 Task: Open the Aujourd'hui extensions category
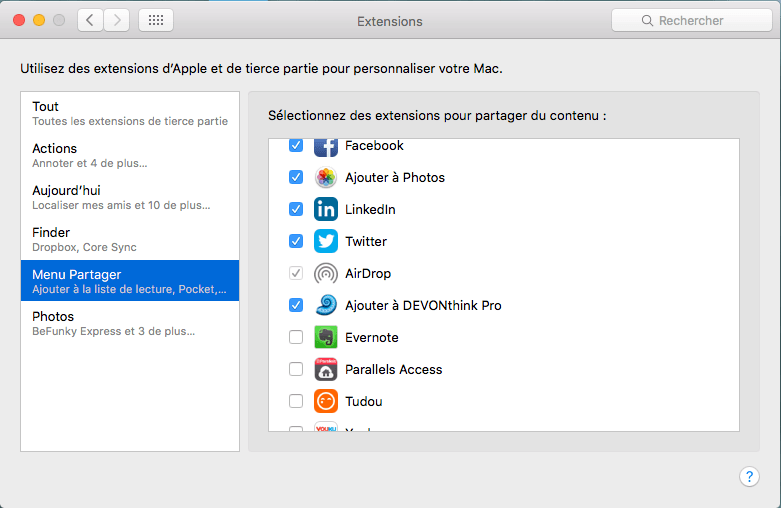click(130, 197)
